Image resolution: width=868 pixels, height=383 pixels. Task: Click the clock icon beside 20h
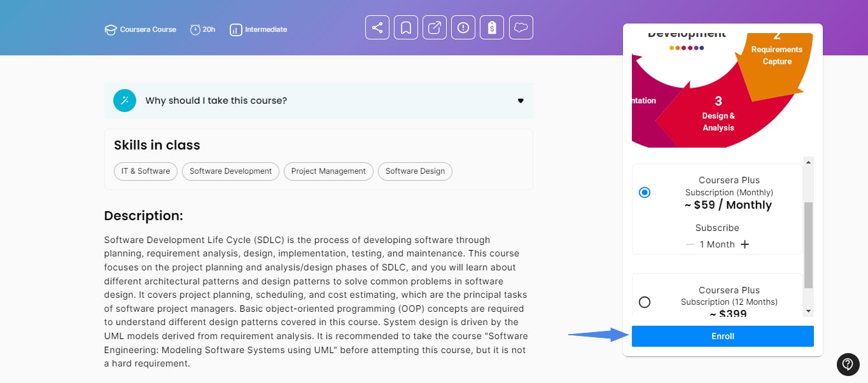pos(195,29)
